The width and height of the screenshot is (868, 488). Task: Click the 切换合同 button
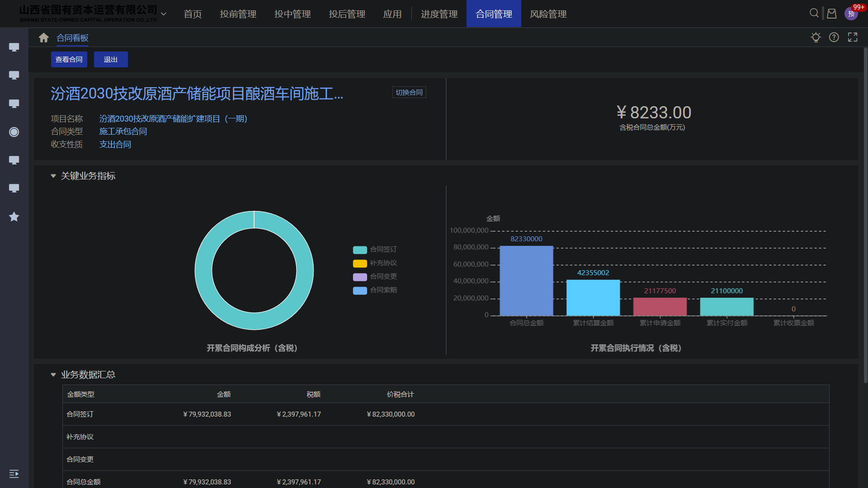click(409, 93)
